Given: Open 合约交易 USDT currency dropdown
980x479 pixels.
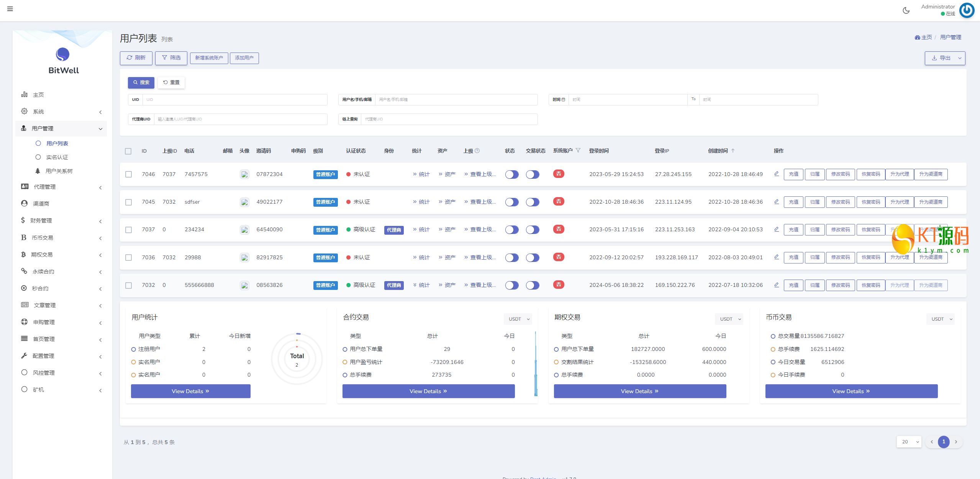Looking at the screenshot, I should [518, 319].
